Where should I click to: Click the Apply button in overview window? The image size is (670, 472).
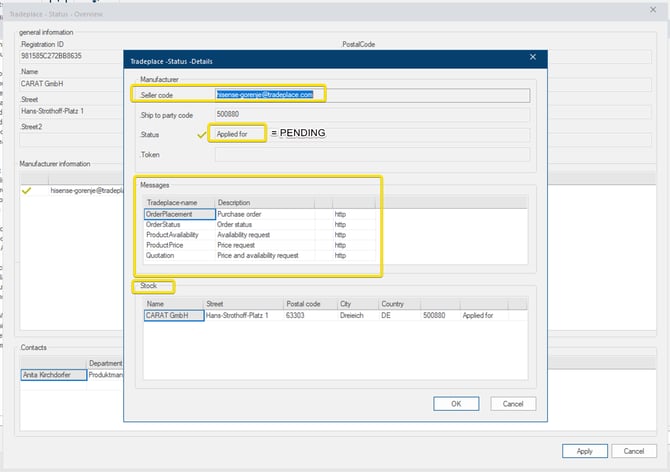coord(584,450)
